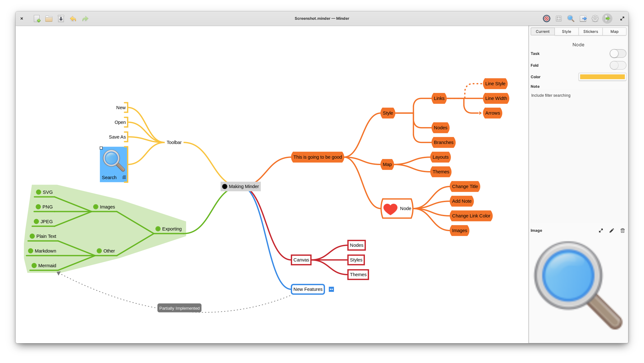The image size is (644, 363).
Task: Click the Redo arrow icon
Action: tap(85, 19)
